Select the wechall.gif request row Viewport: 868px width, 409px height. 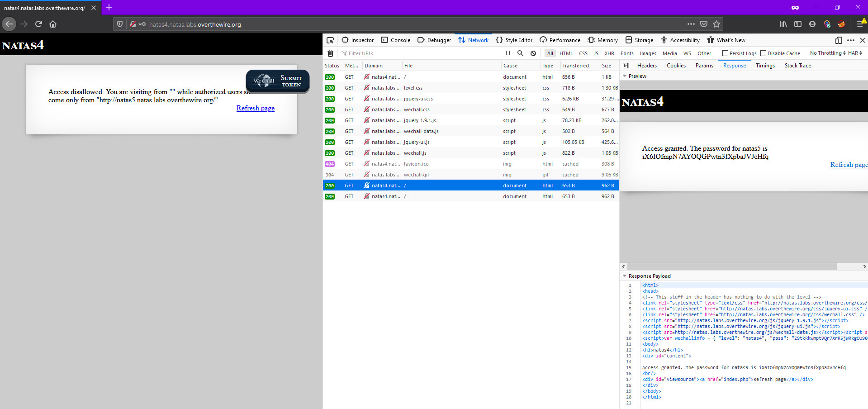[x=471, y=175]
